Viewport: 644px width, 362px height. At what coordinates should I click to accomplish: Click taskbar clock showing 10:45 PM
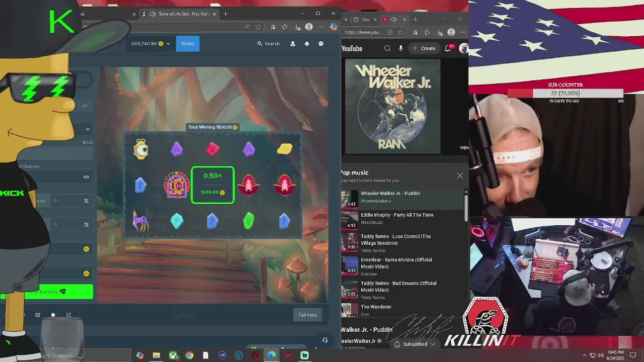click(x=616, y=355)
